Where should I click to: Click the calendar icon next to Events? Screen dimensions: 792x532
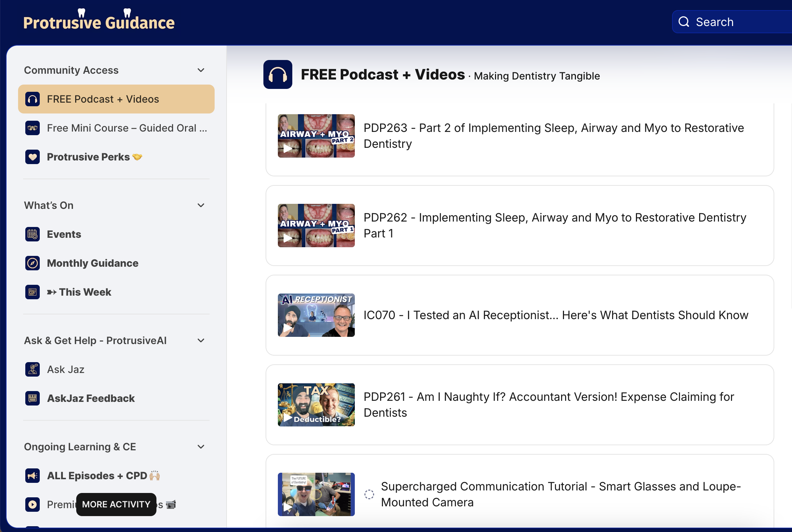tap(33, 234)
